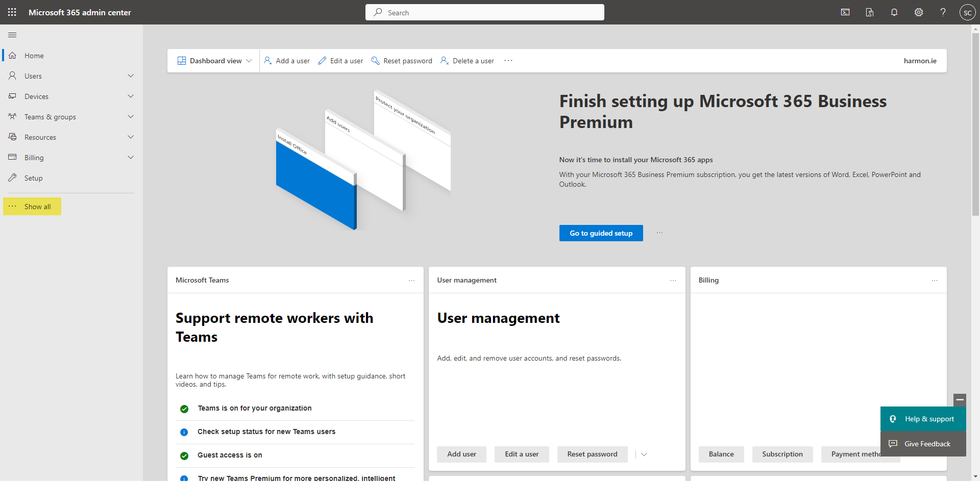Open Cloud Shell terminal icon in header
This screenshot has width=980, height=482.
pyautogui.click(x=845, y=12)
